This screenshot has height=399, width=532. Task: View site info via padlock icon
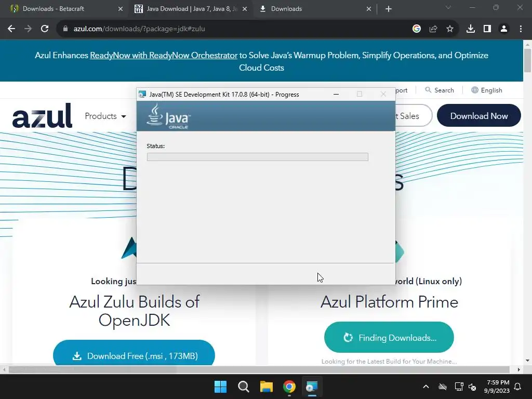(x=65, y=29)
